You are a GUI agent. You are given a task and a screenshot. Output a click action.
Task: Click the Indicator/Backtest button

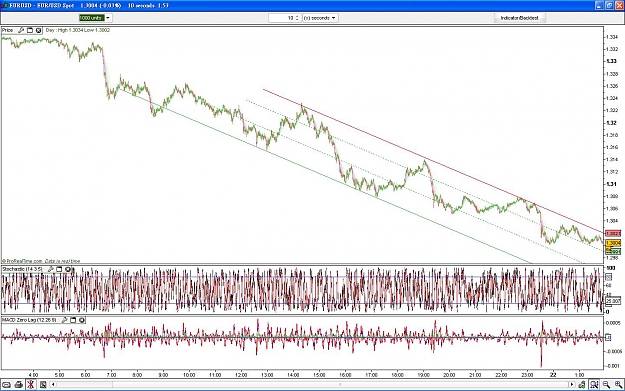point(520,18)
